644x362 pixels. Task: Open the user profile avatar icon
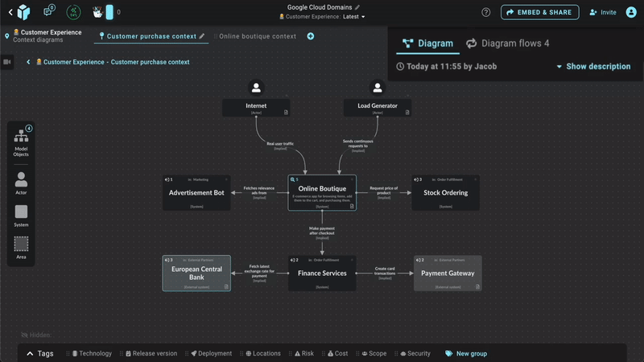(x=631, y=12)
